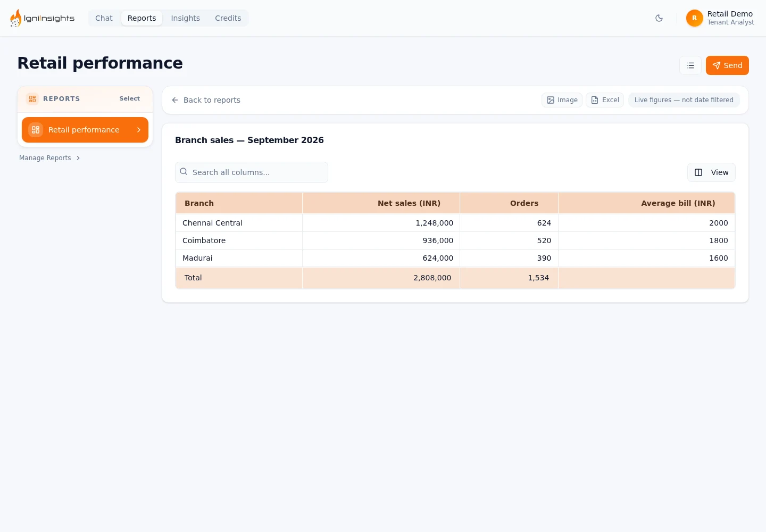Open the Retail Demo user avatar

point(694,18)
